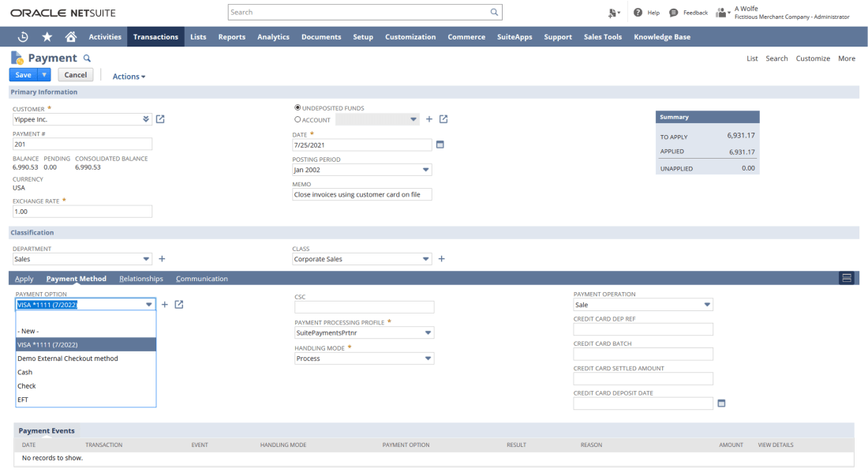Select the Account radio button

(297, 120)
